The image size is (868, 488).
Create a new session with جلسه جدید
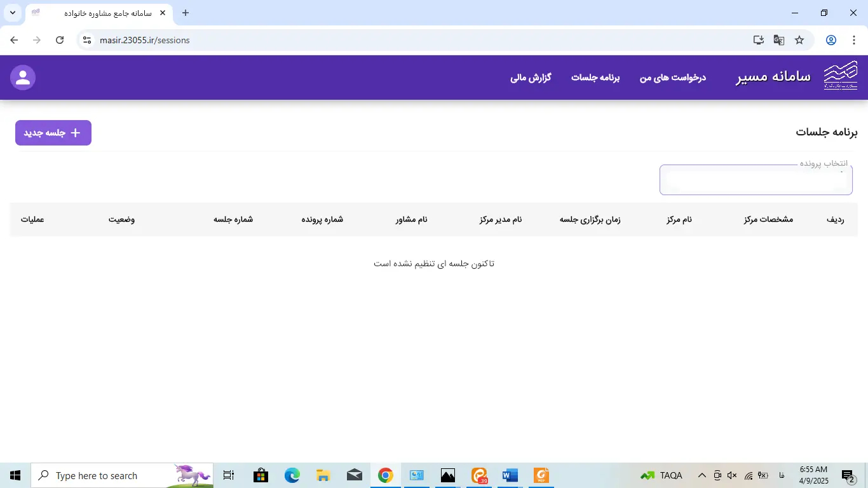coord(53,133)
